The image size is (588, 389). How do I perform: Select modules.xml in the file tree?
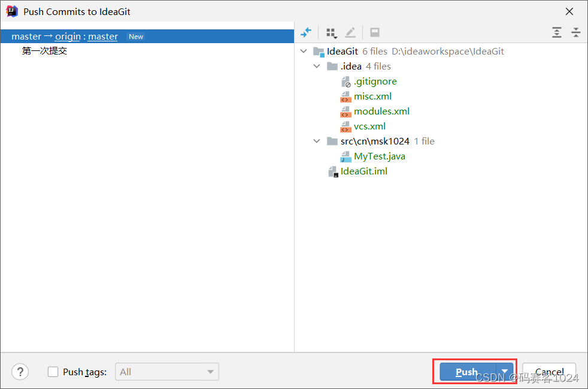[382, 111]
